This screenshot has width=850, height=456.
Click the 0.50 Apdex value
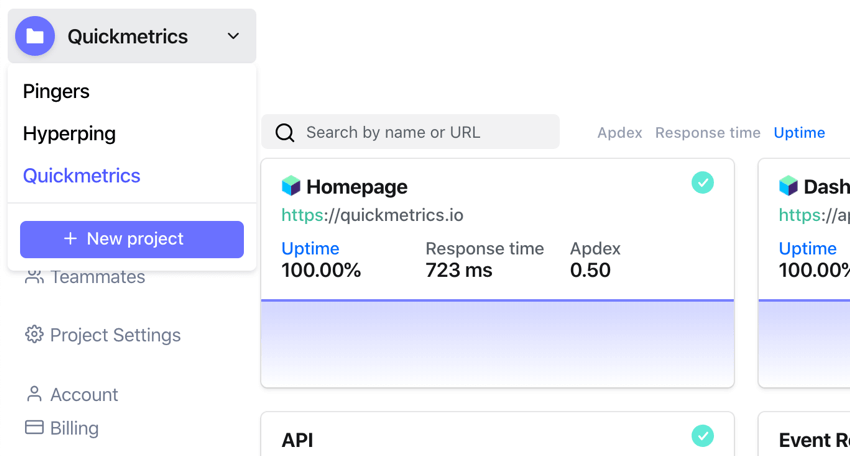click(x=590, y=270)
